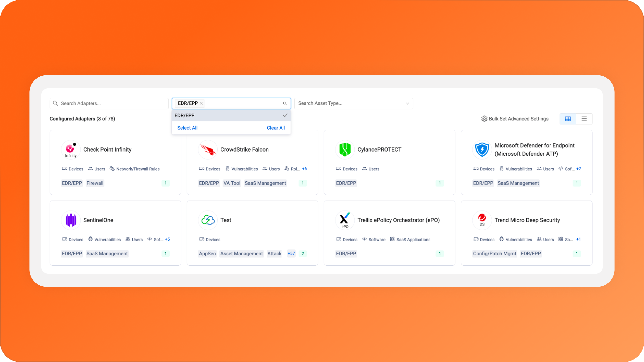This screenshot has height=362, width=644.
Task: Click the Trend Micro Deep Security logo
Action: point(482,220)
